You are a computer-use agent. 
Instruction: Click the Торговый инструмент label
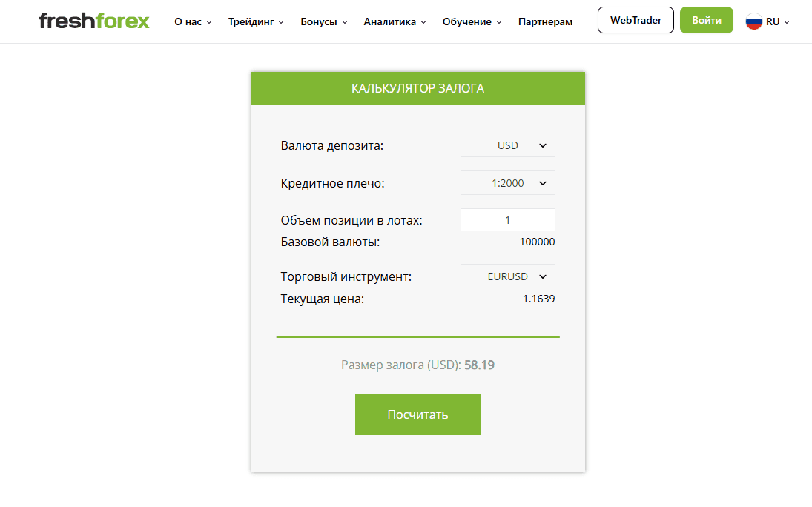coord(346,276)
